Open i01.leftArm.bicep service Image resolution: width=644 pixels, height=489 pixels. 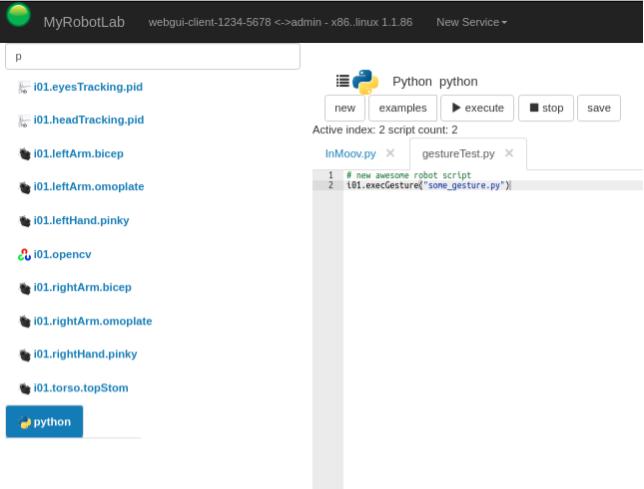click(x=78, y=154)
